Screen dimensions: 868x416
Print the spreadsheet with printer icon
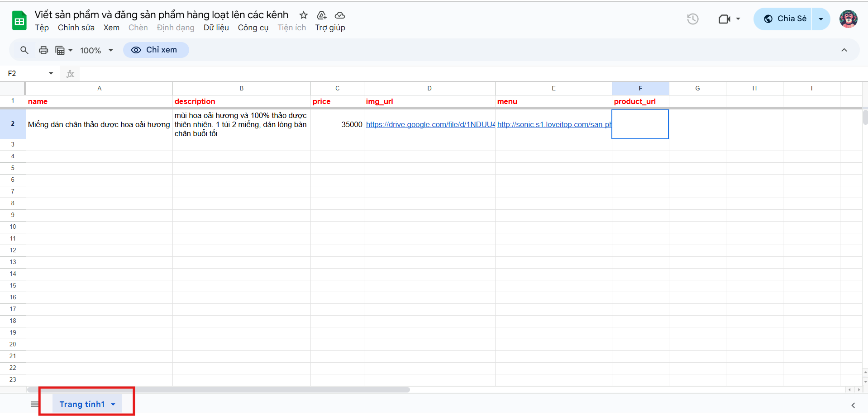(x=43, y=50)
